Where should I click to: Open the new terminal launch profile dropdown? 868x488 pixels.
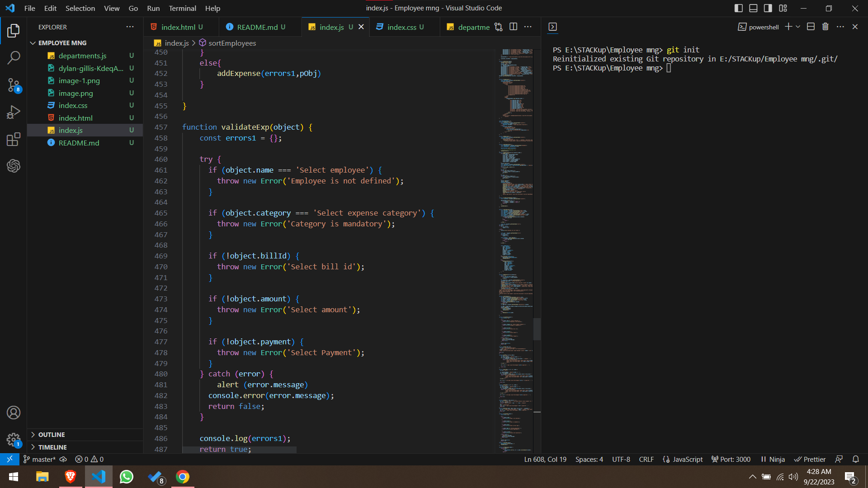[798, 27]
